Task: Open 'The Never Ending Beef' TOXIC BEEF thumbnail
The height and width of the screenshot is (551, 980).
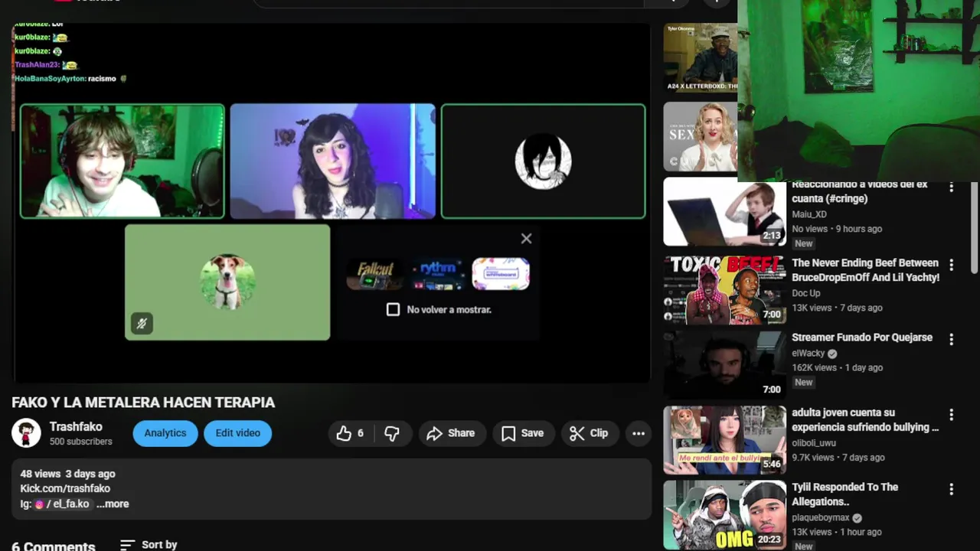Action: (x=724, y=290)
